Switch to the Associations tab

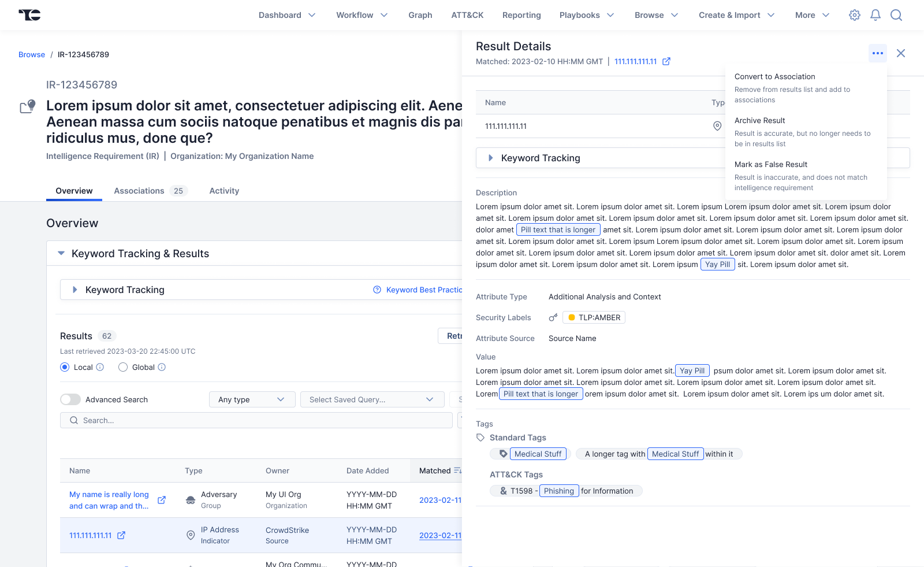coord(139,191)
